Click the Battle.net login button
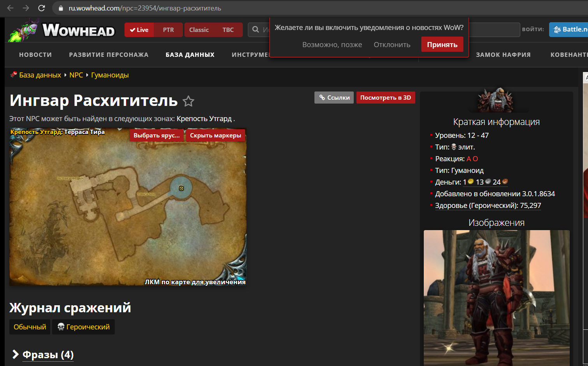The image size is (588, 366). pyautogui.click(x=569, y=30)
